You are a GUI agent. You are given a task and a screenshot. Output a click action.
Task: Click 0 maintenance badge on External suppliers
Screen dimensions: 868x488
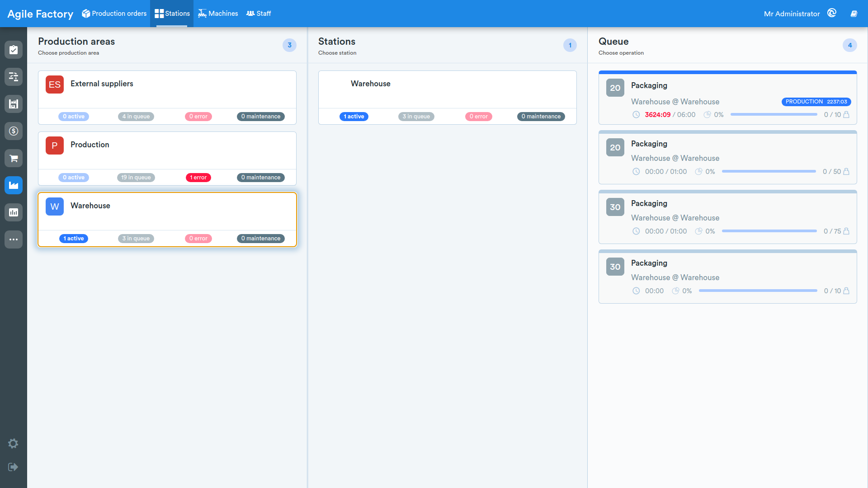pyautogui.click(x=261, y=117)
